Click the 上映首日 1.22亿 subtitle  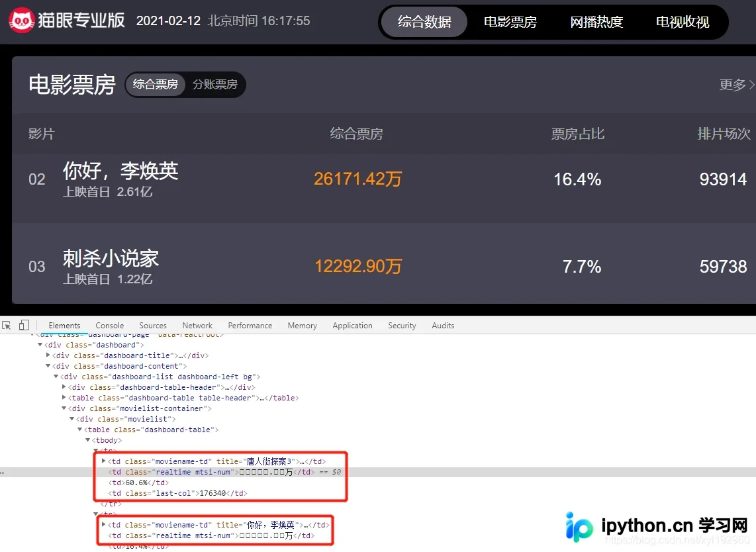107,279
